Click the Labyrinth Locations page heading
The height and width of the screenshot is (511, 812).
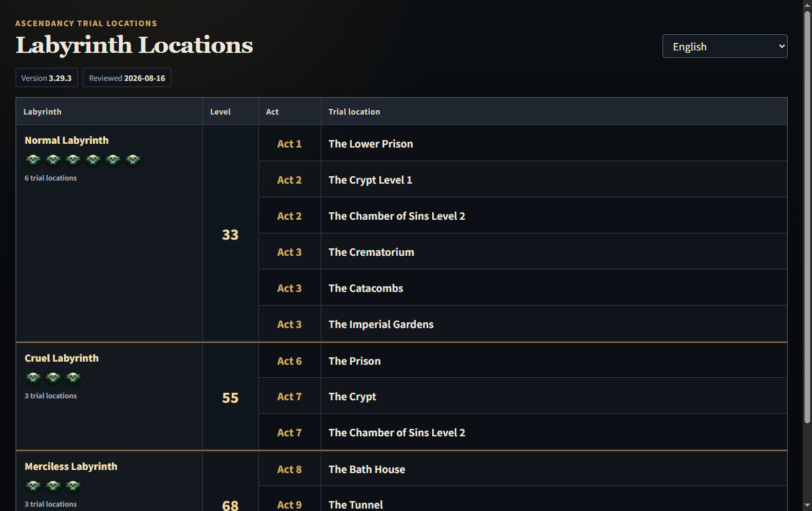pyautogui.click(x=135, y=45)
